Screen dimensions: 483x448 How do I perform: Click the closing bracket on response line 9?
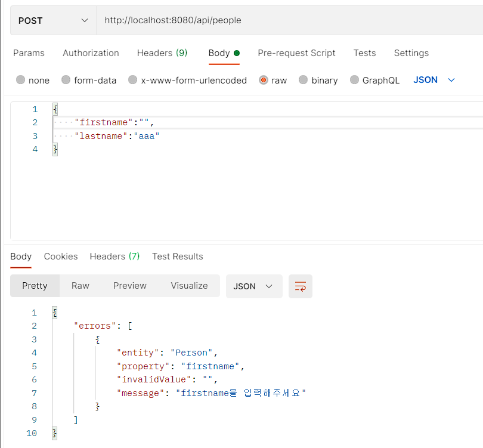(76, 420)
